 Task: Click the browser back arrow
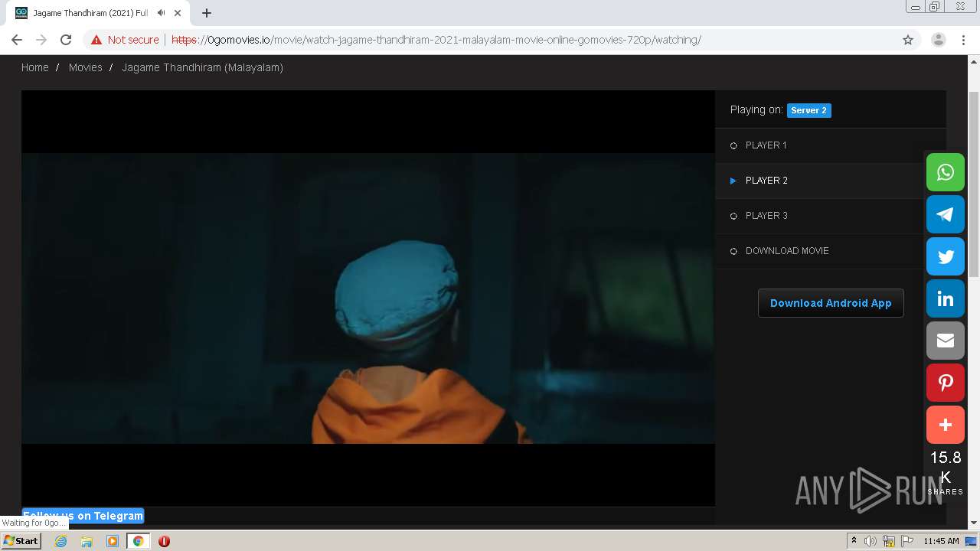(17, 40)
